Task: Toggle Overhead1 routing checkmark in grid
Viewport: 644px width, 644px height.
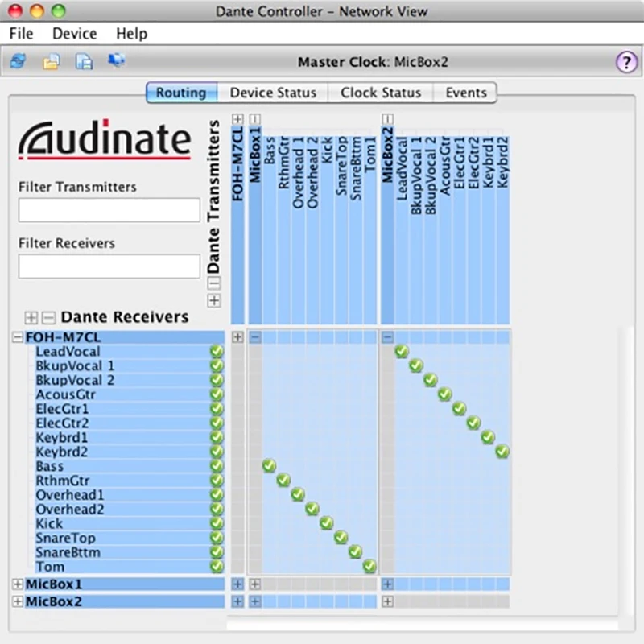Action: [298, 494]
